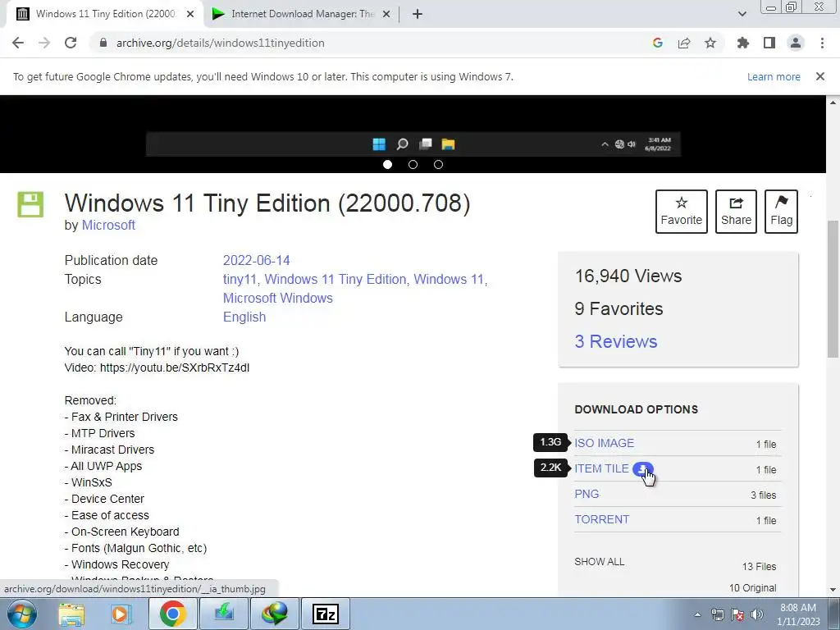Bookmark this page with the star icon

pos(710,43)
